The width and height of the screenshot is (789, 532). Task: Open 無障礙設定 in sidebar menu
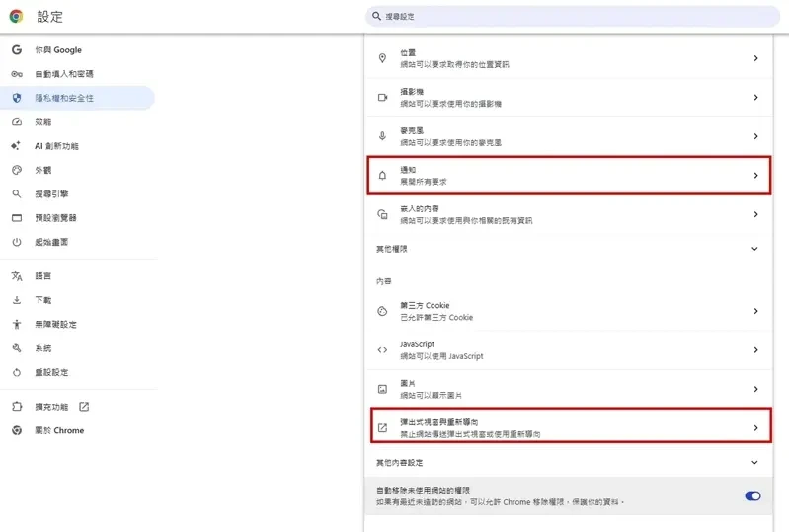click(x=55, y=325)
